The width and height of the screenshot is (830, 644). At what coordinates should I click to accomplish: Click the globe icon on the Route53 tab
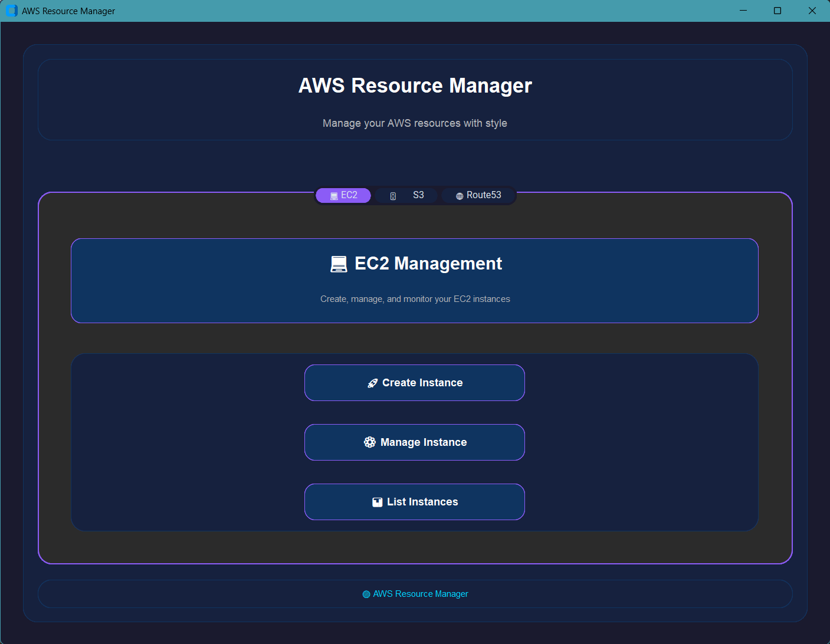[459, 195]
